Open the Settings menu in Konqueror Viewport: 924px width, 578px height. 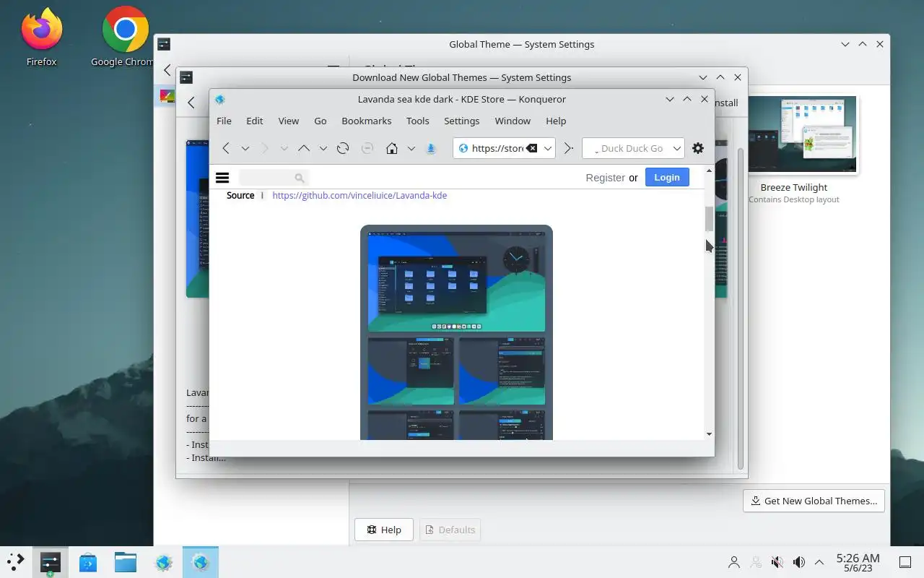[462, 121]
